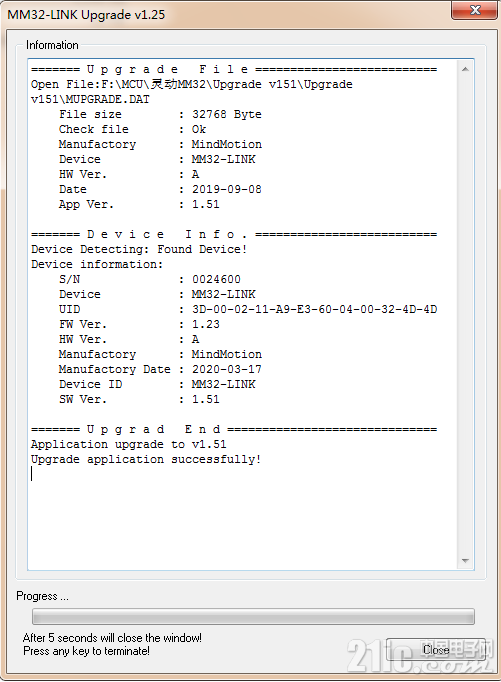Close the window using the title bar X

[474, 10]
